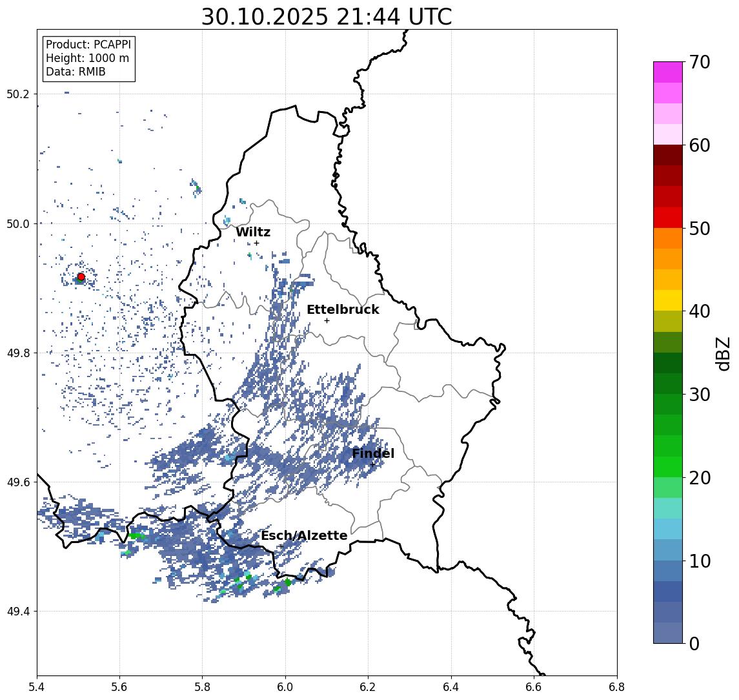Click the green echo cell southeast of Esch/Alzette

tap(287, 582)
